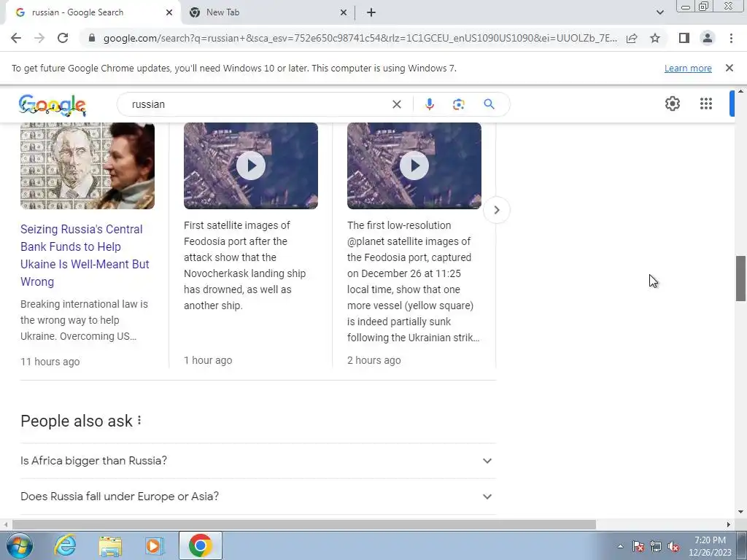Click the "People also ask" heading

(76, 421)
